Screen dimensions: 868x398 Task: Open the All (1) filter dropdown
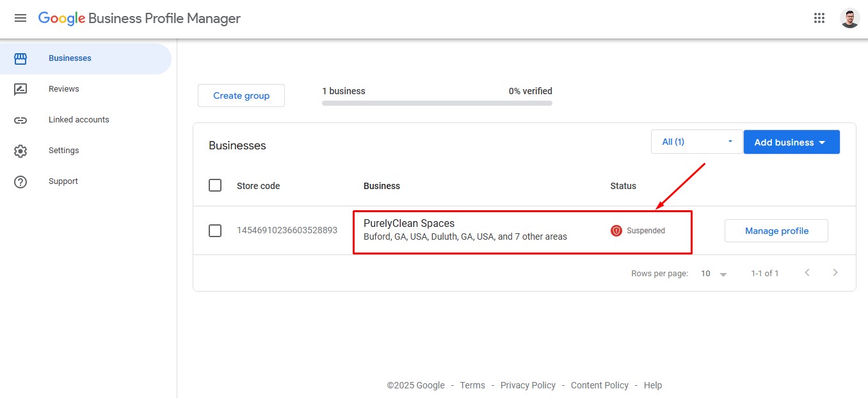(696, 142)
